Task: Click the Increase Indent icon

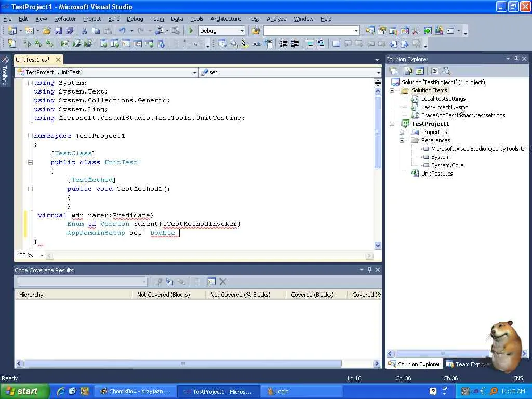Action: pos(295,44)
